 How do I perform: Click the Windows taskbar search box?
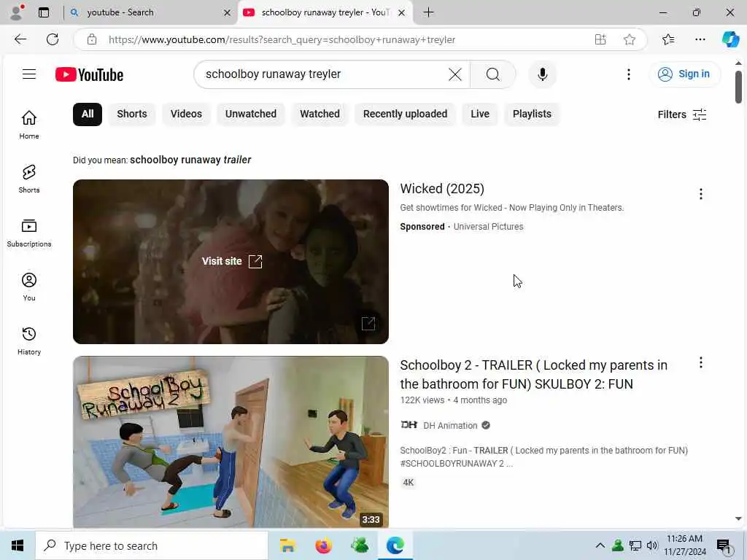(x=152, y=545)
